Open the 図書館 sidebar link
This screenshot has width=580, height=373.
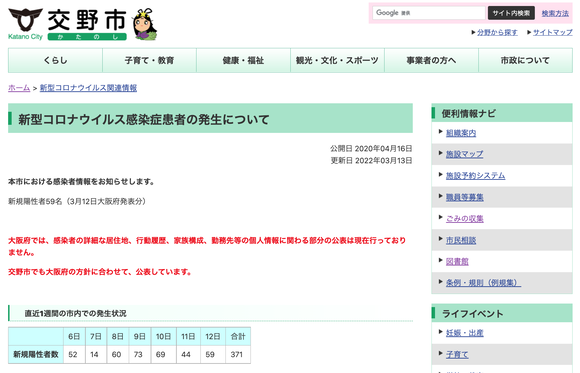457,262
